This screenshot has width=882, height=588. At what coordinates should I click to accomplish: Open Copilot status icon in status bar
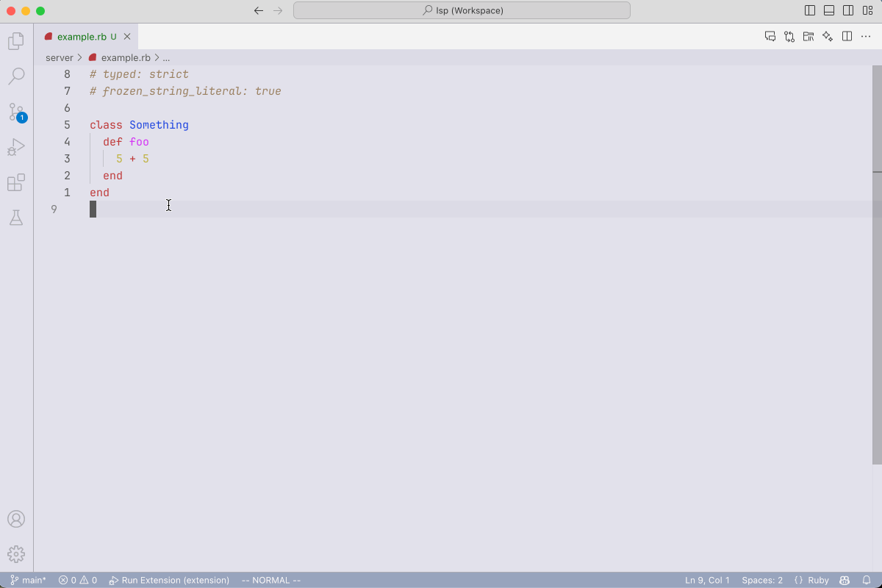pyautogui.click(x=845, y=580)
